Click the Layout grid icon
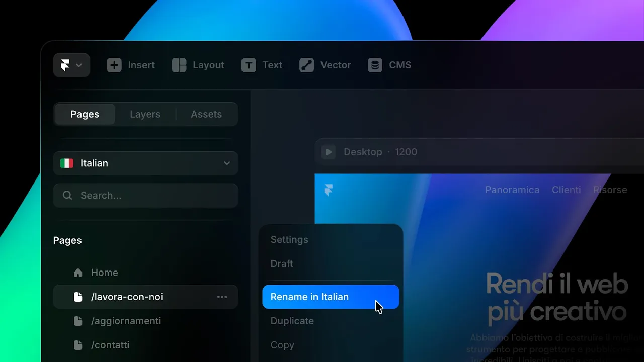 point(179,65)
